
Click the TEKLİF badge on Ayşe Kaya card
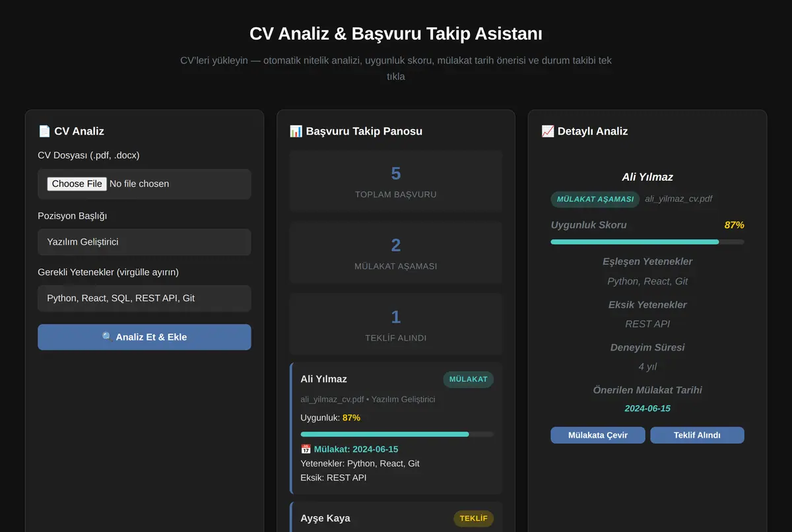(473, 518)
